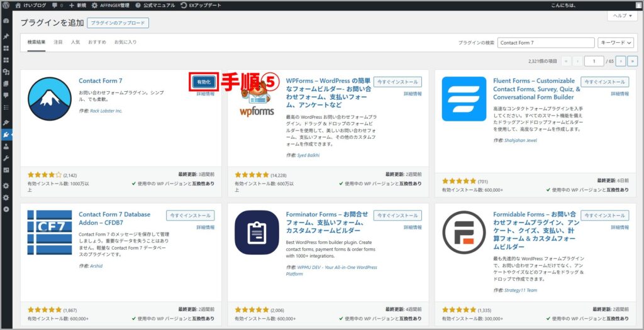Open the 新規 menu in admin bar
This screenshot has width=644, height=330.
coord(77,5)
